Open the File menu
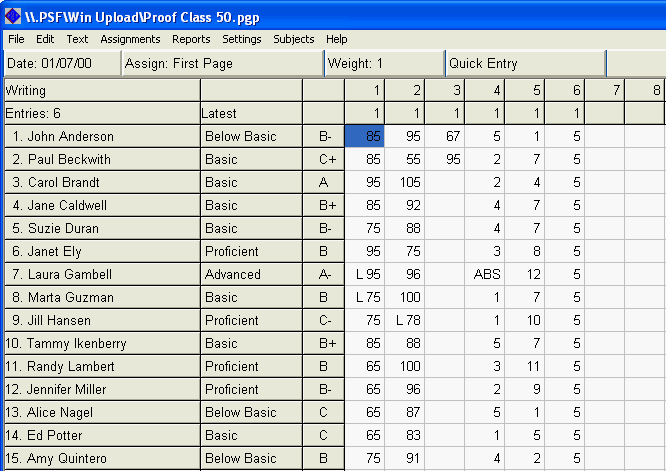Image resolution: width=666 pixels, height=471 pixels. [x=16, y=39]
